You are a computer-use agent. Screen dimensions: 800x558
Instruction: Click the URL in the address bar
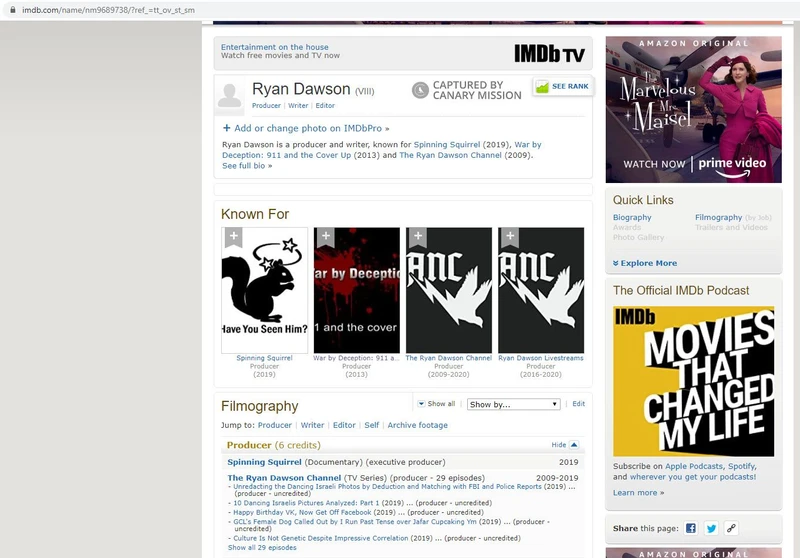click(x=108, y=10)
